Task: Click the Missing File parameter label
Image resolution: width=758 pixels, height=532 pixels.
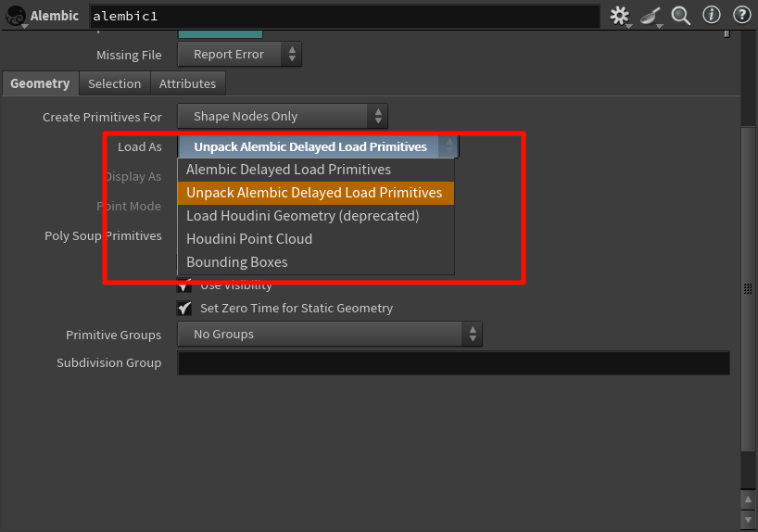Action: (129, 55)
